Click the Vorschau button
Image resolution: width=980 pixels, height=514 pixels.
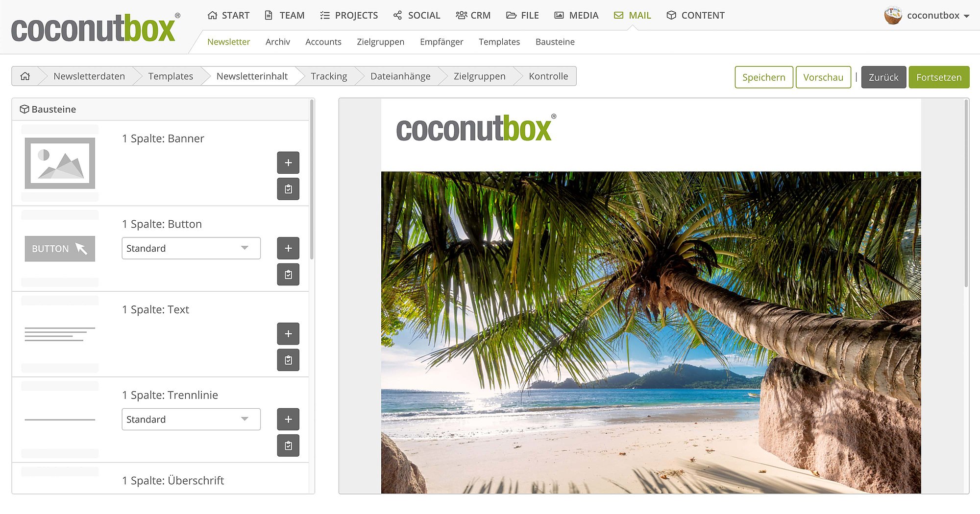point(823,77)
